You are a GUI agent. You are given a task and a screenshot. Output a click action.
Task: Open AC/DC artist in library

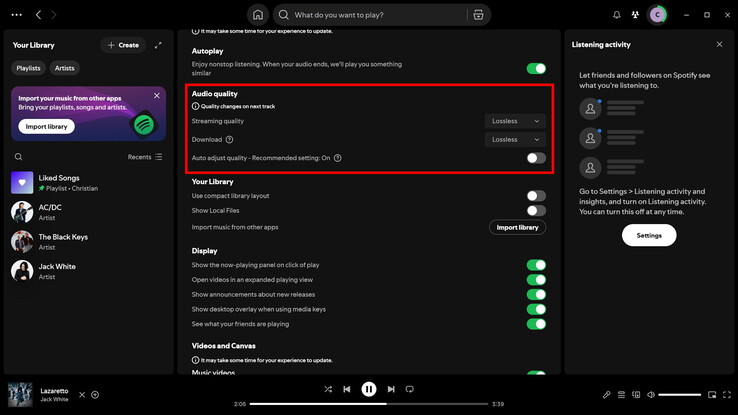[x=88, y=212]
